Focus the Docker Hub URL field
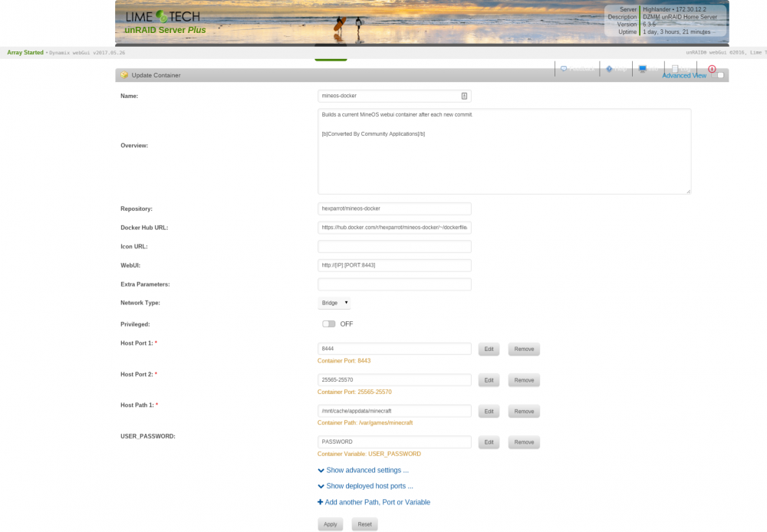 [x=394, y=228]
